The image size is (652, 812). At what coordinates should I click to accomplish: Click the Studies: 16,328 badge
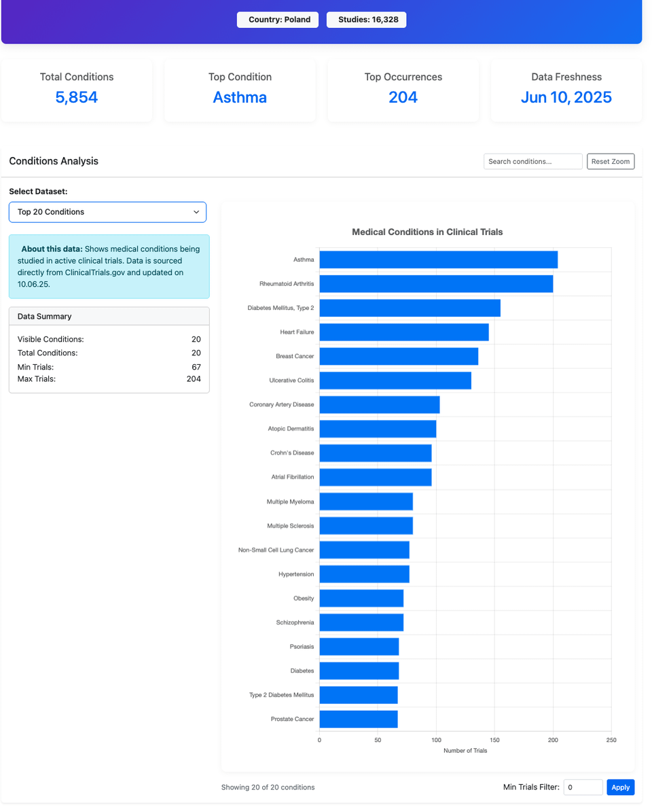(x=367, y=20)
